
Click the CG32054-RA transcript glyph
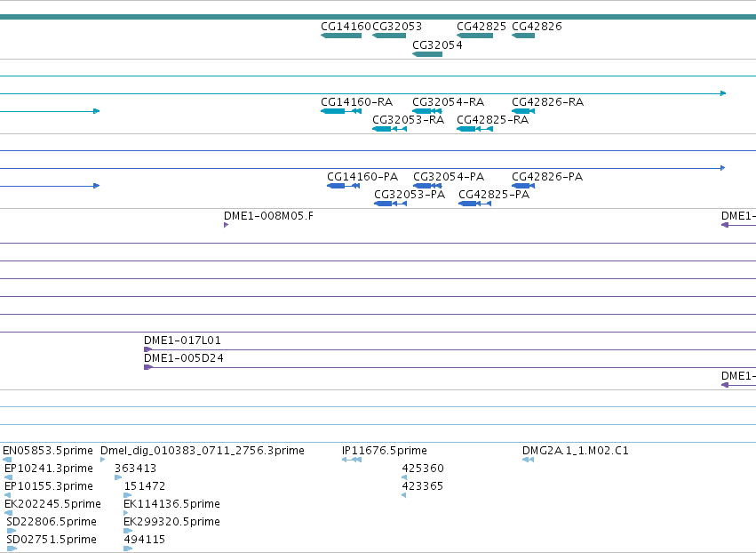point(427,111)
